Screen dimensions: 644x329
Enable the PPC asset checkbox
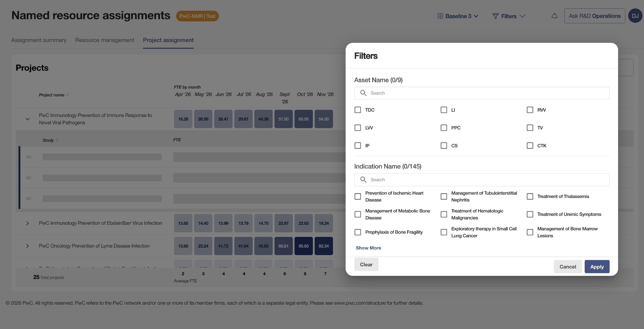[444, 128]
